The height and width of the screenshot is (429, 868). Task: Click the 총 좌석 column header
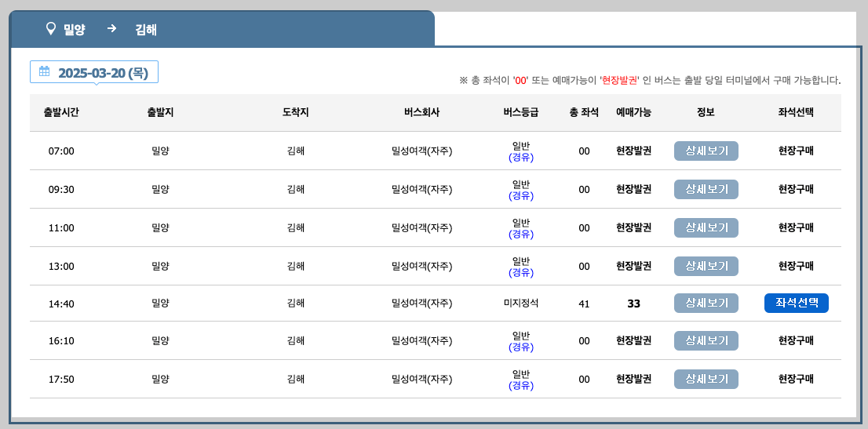tap(584, 112)
